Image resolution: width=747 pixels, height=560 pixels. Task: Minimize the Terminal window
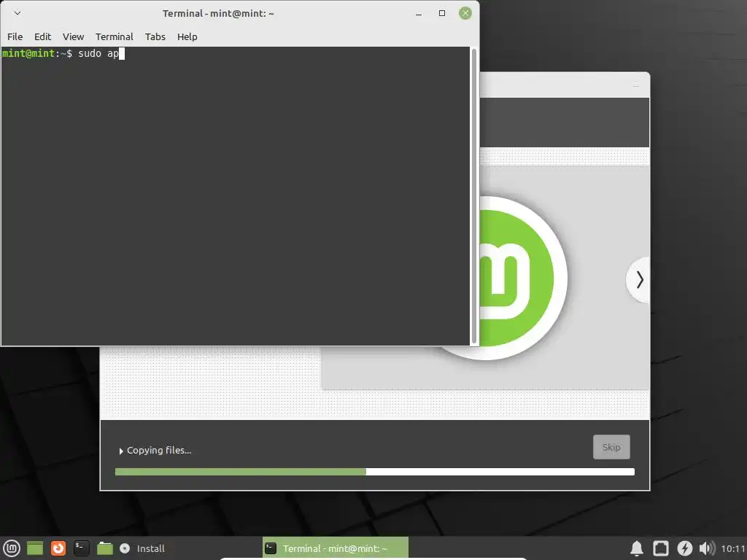418,13
